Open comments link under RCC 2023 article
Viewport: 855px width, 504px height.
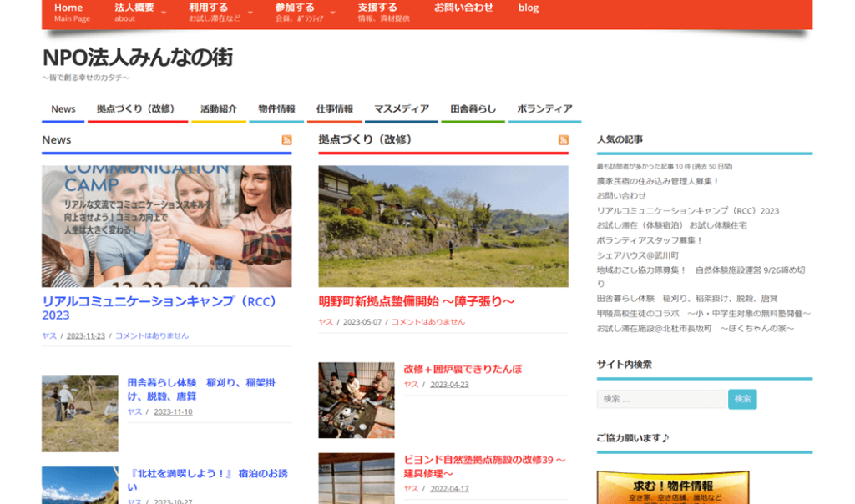click(x=152, y=335)
